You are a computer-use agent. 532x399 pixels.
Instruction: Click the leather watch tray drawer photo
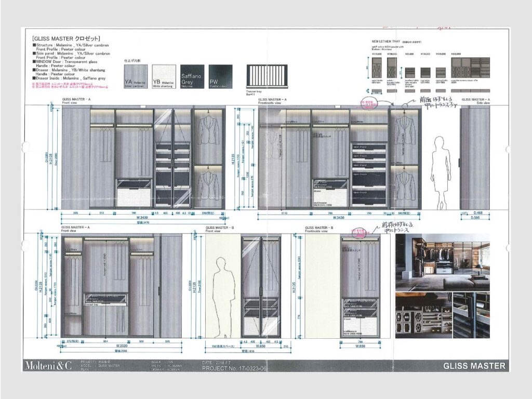[x=423, y=315]
